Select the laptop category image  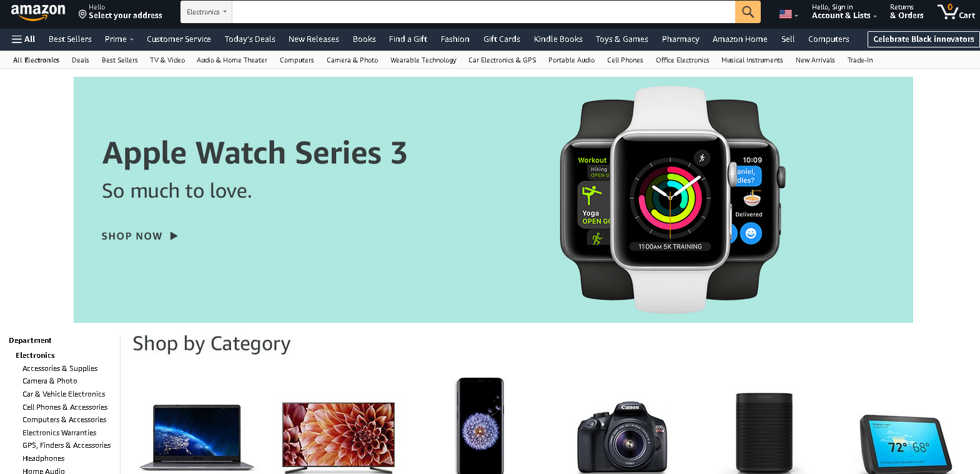click(x=197, y=437)
